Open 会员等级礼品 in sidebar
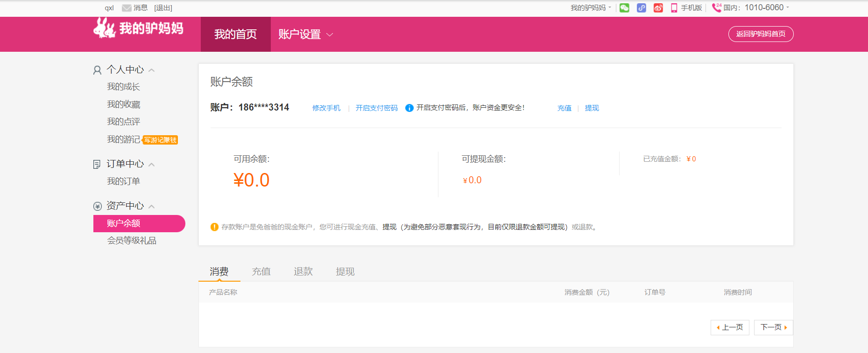This screenshot has width=868, height=353. 132,241
